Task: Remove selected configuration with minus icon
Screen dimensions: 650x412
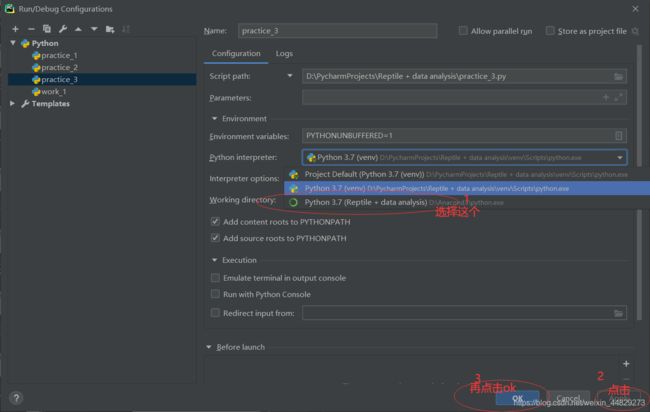Action: pyautogui.click(x=31, y=29)
